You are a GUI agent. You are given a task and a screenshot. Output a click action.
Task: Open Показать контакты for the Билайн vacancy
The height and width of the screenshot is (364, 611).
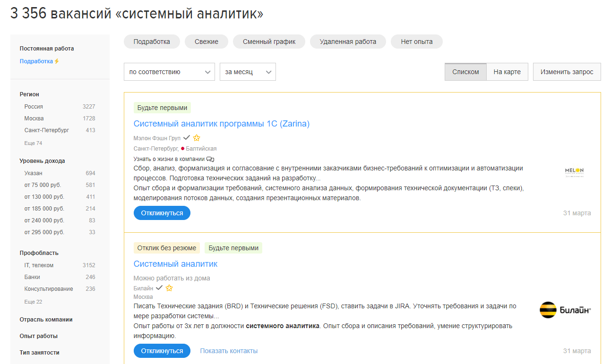point(229,351)
